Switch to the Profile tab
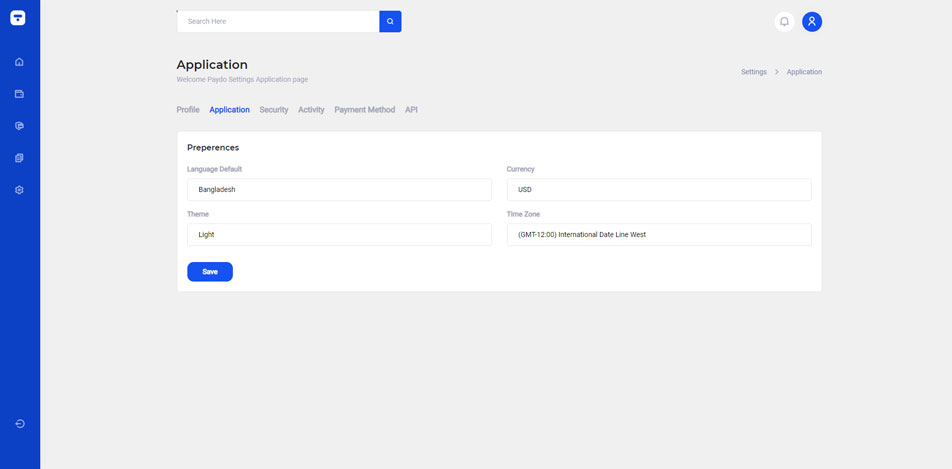 tap(188, 110)
